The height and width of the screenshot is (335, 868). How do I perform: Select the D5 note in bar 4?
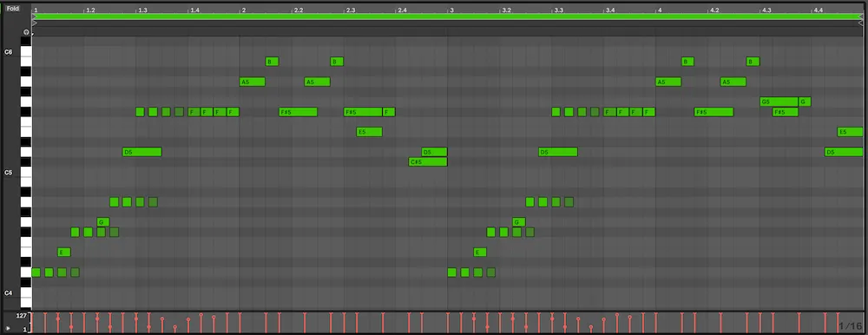click(844, 152)
